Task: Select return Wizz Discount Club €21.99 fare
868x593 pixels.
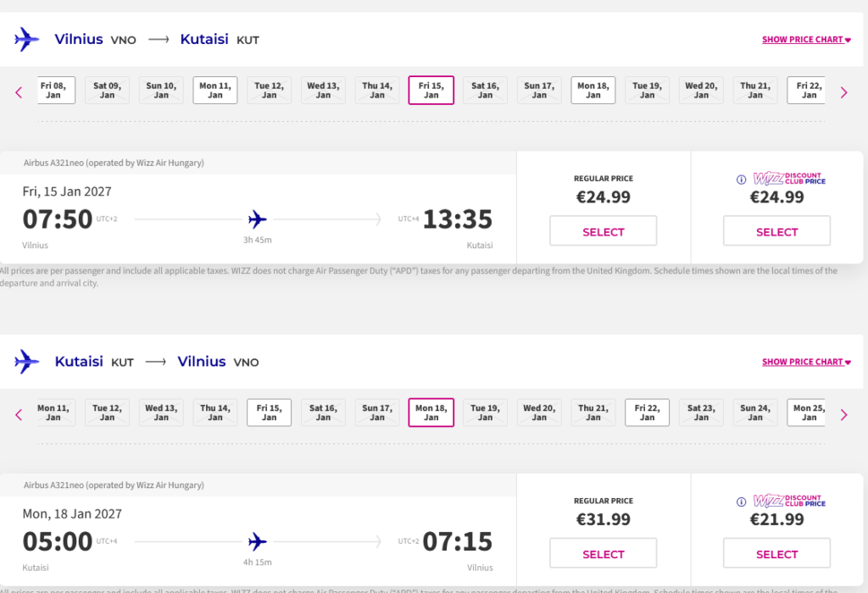Action: (x=776, y=554)
